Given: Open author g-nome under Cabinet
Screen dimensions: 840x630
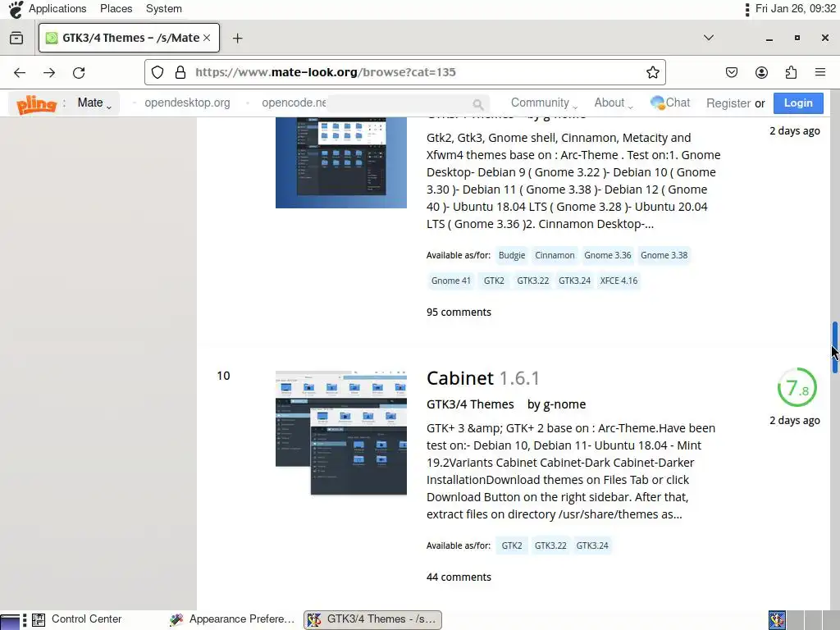Looking at the screenshot, I should 564,404.
